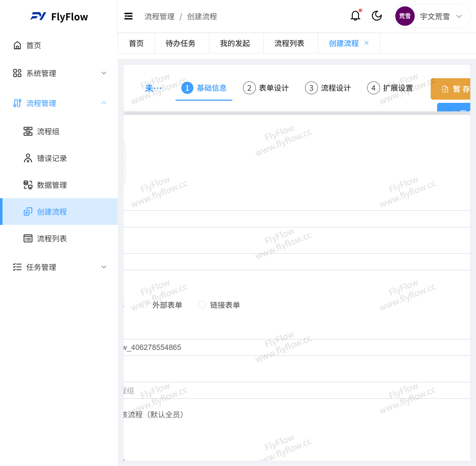Go to step 3 流程设计

click(328, 88)
